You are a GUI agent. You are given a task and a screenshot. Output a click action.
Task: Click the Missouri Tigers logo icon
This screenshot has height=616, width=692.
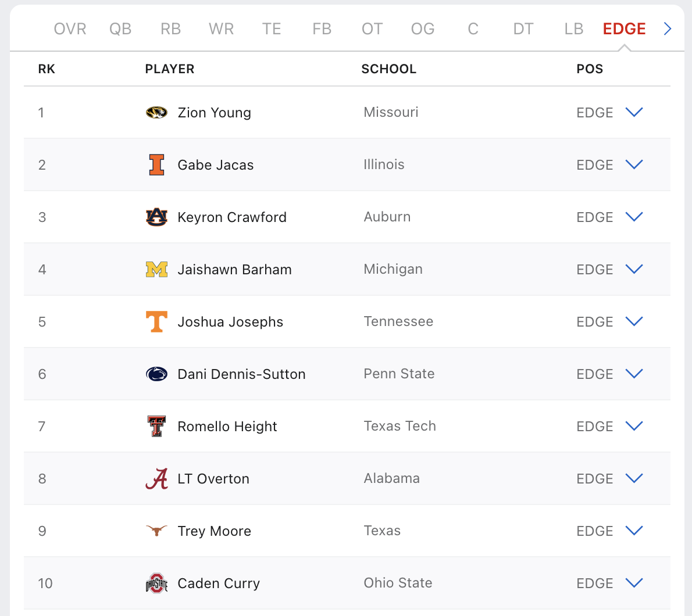pos(156,113)
